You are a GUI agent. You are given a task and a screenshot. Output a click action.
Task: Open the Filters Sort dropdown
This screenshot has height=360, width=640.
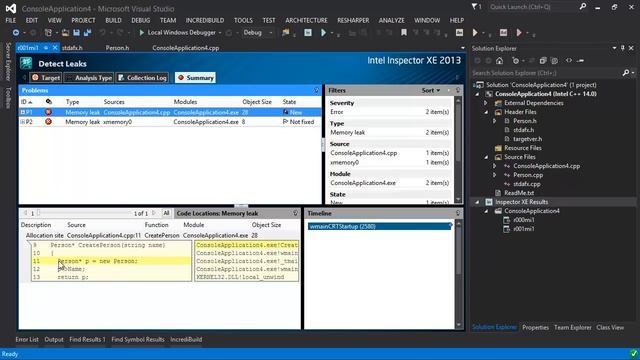431,90
